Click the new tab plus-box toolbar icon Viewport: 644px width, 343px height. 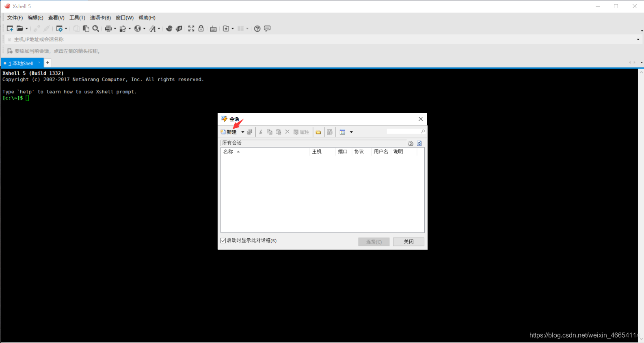(x=226, y=28)
